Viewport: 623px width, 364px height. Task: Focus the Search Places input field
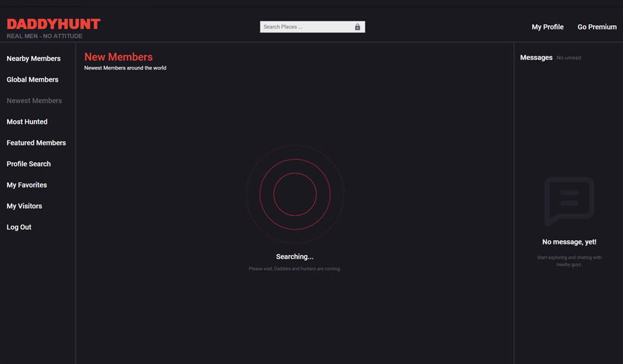tap(306, 27)
